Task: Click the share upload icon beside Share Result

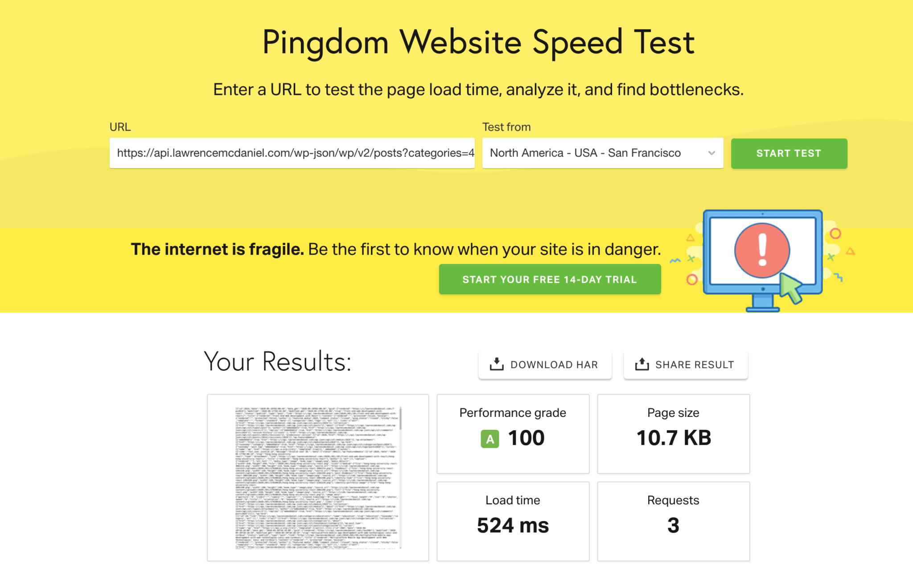Action: 642,364
